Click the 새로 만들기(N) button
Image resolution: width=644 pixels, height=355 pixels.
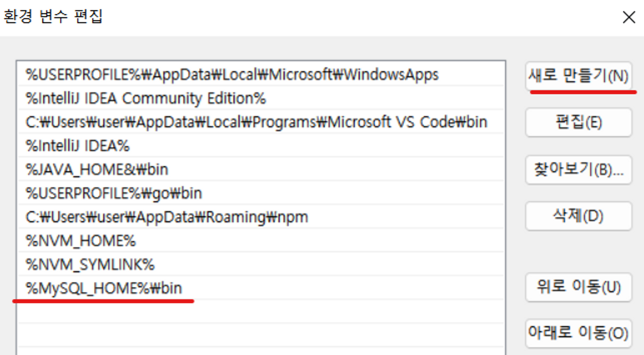[578, 76]
